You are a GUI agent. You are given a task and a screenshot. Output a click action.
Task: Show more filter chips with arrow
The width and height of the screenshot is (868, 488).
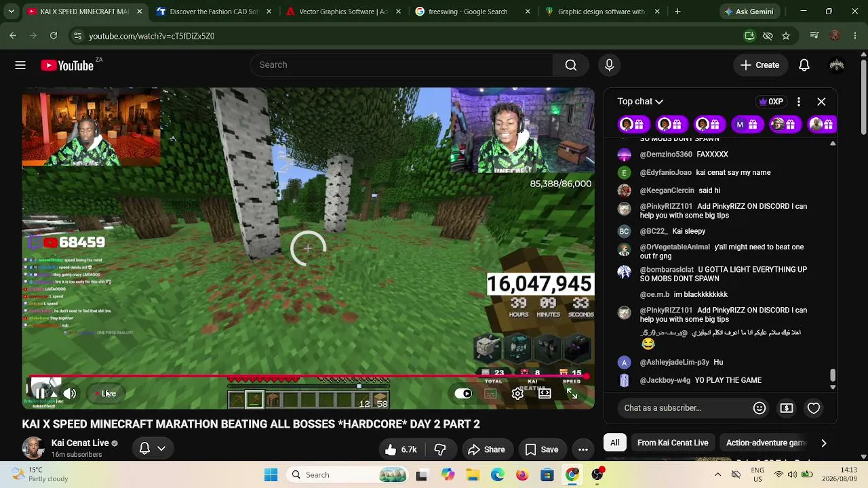[823, 443]
